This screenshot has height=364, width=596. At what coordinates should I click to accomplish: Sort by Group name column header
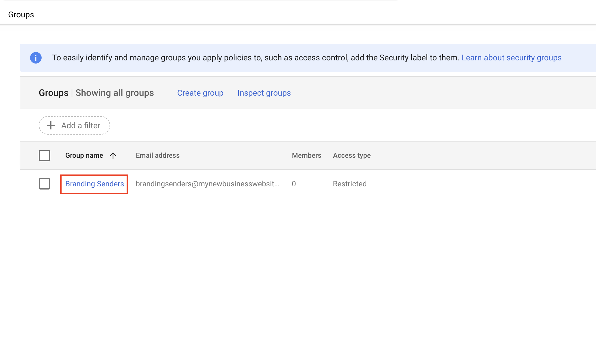84,155
